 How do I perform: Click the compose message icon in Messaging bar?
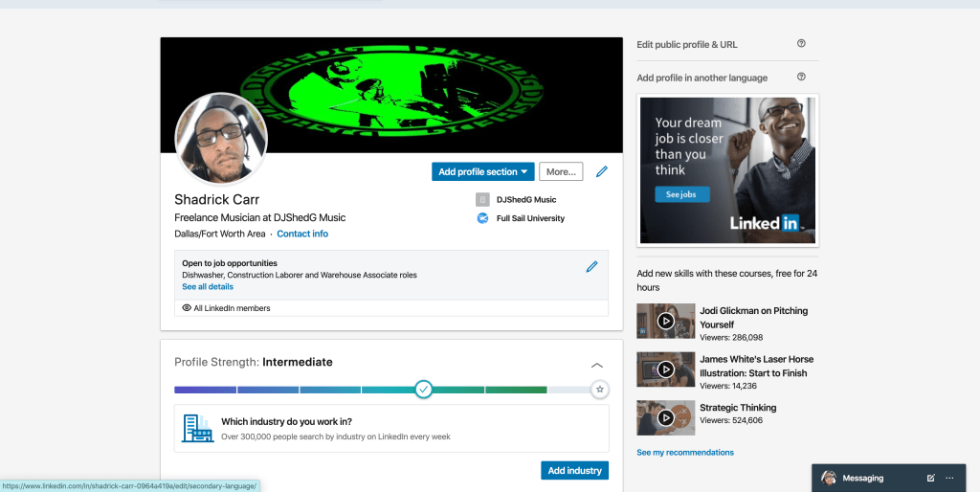(x=931, y=478)
